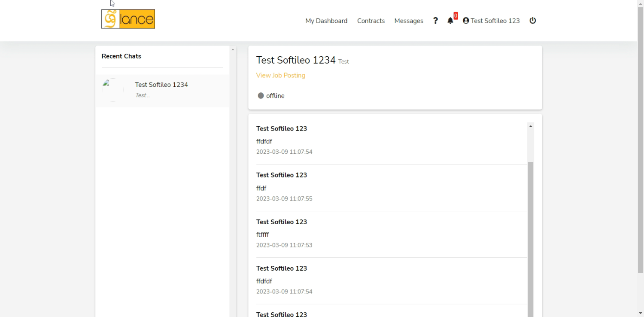
Task: Click the red notification count badge
Action: 456,16
